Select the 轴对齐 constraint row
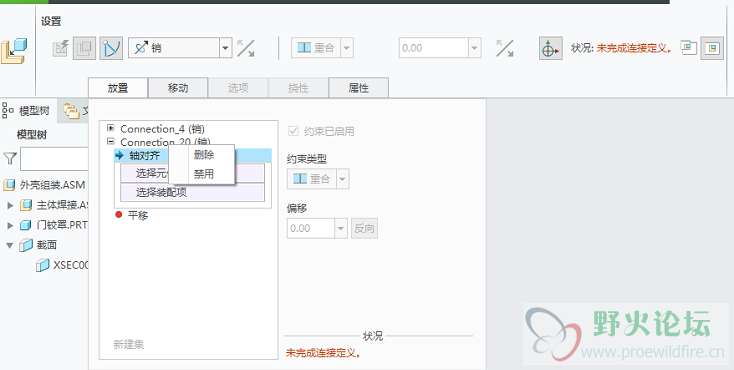The image size is (734, 370). pos(193,155)
